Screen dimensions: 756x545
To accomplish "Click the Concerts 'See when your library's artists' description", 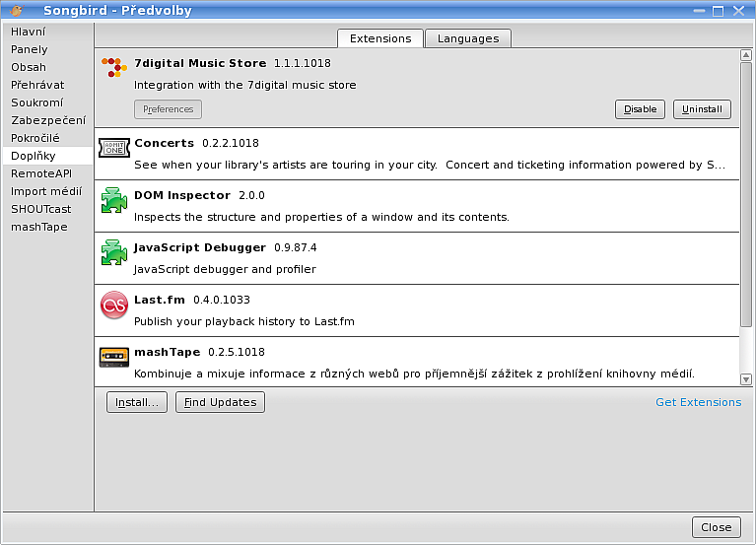I will 430,165.
